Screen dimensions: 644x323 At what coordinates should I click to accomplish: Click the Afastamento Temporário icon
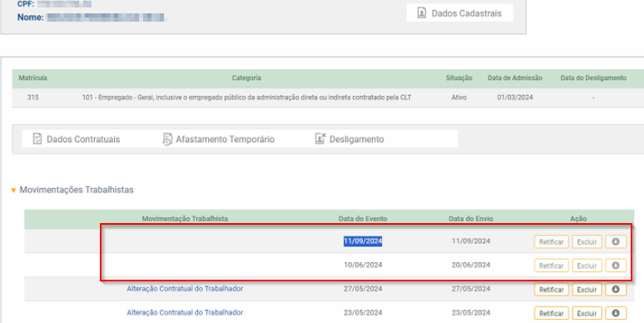tap(166, 139)
